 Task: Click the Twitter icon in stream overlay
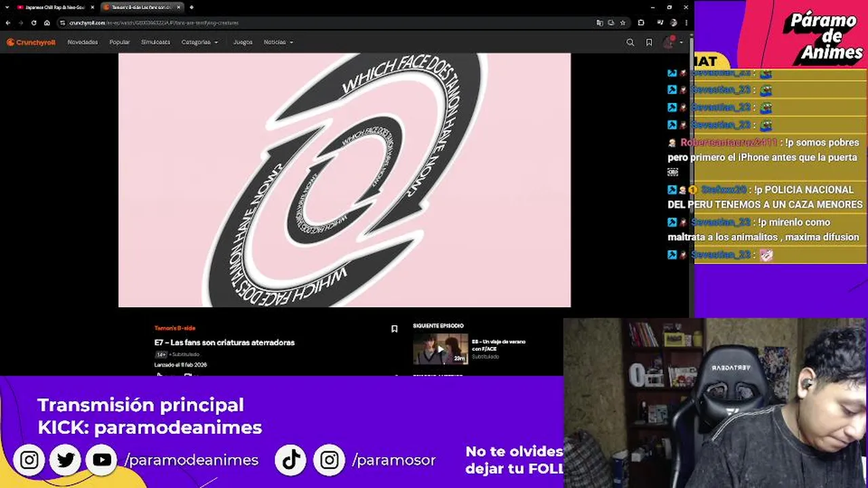(x=66, y=460)
